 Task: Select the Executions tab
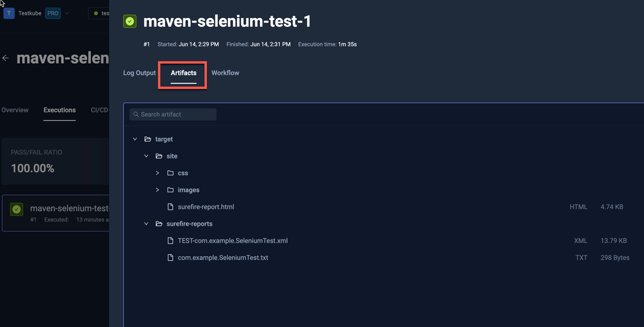coord(59,110)
